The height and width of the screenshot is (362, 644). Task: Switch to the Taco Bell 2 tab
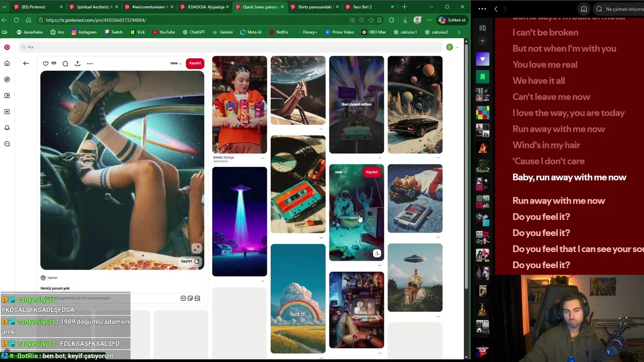(x=370, y=7)
